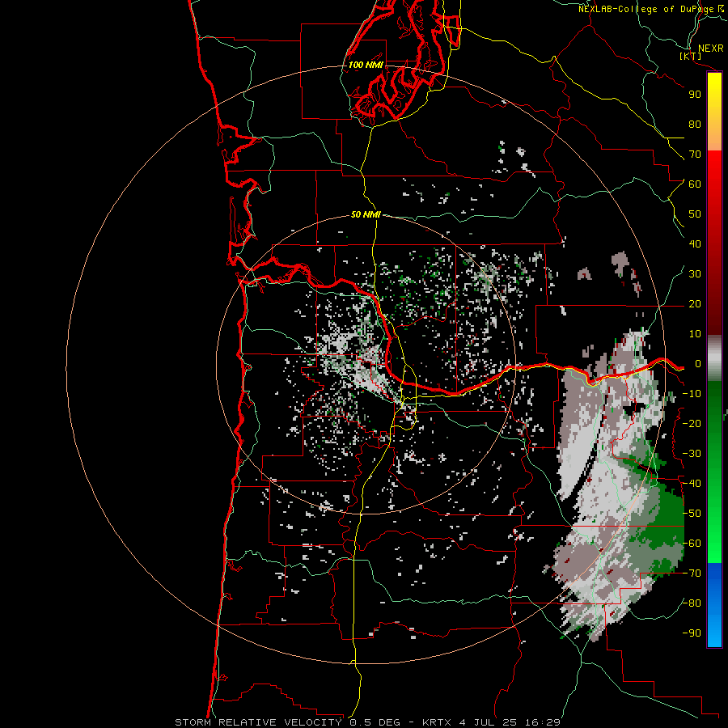Click the 0 value on velocity scale
Image resolution: width=728 pixels, height=728 pixels.
tap(698, 363)
